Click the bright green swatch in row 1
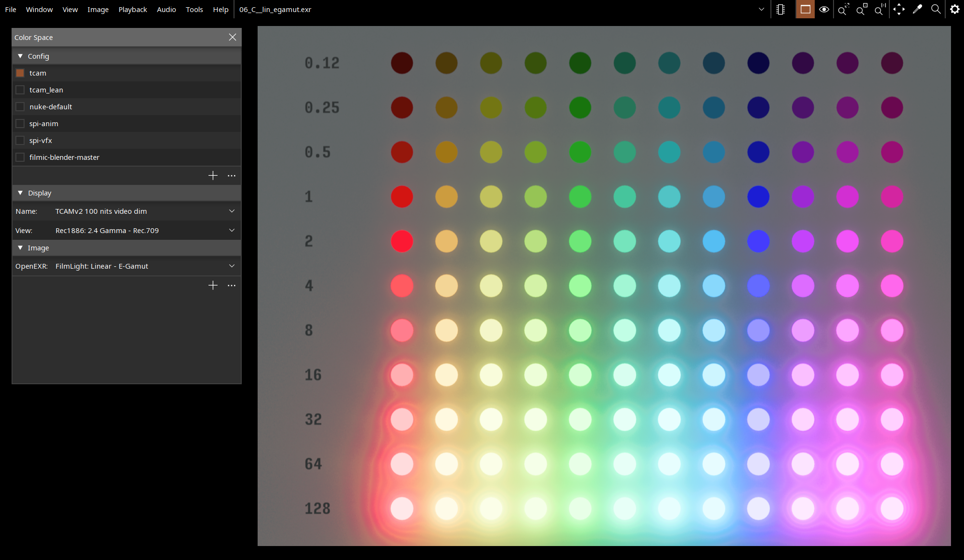The image size is (964, 560). point(580,197)
